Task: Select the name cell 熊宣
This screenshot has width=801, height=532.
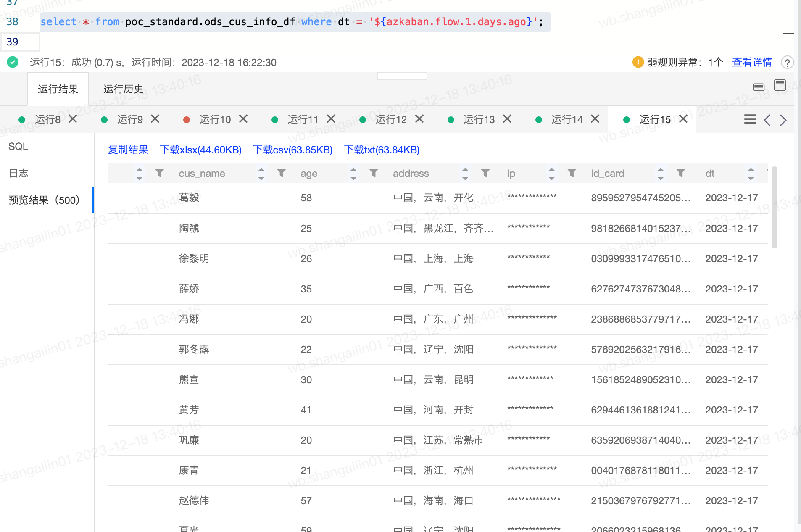Action: pyautogui.click(x=189, y=380)
